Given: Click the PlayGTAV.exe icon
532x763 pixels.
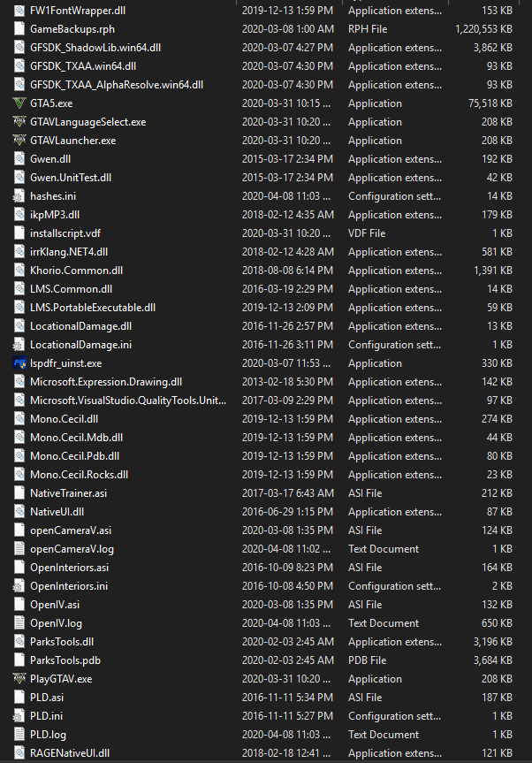Looking at the screenshot, I should click(19, 679).
